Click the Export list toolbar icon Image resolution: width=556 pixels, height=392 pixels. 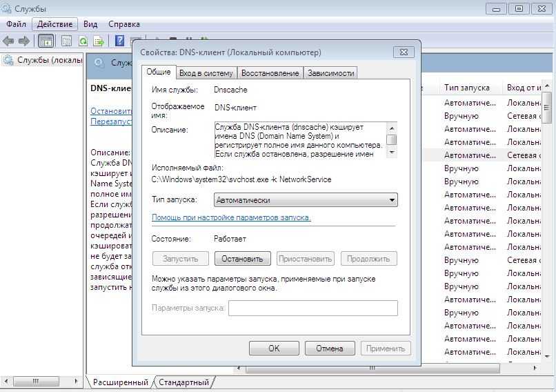click(99, 41)
